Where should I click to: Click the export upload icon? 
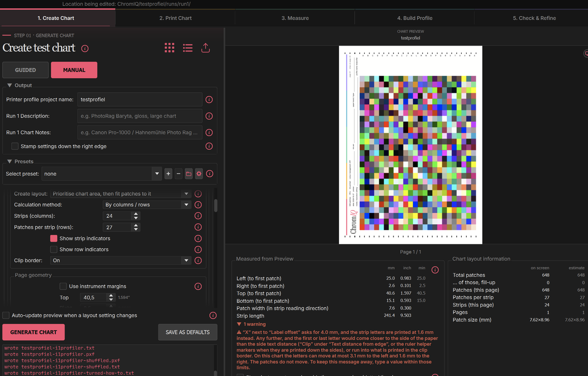(206, 47)
